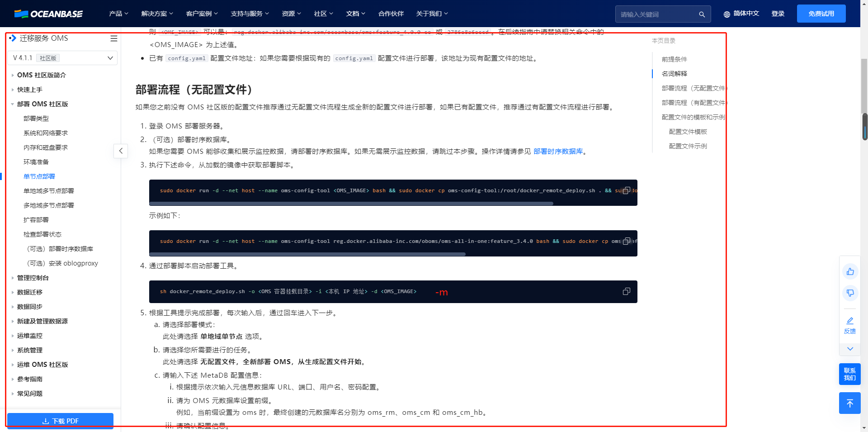
Task: Copy the first docker run command
Action: (626, 190)
